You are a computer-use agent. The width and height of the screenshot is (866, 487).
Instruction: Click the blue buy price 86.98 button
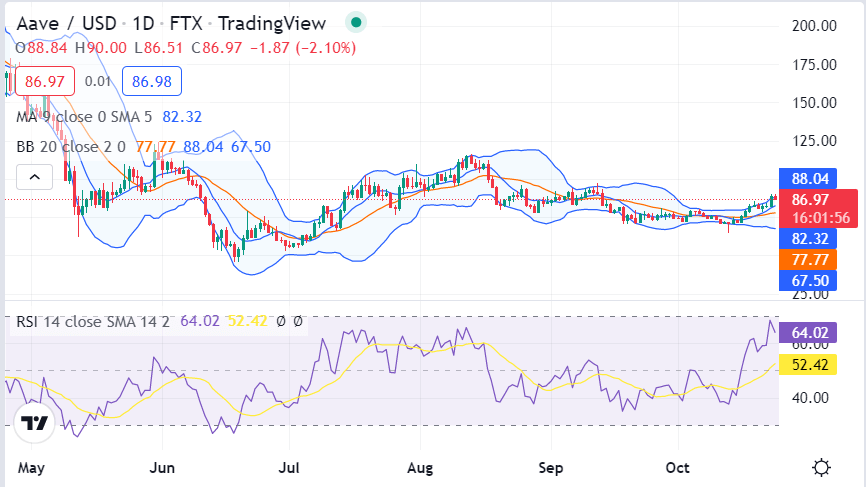click(x=152, y=81)
